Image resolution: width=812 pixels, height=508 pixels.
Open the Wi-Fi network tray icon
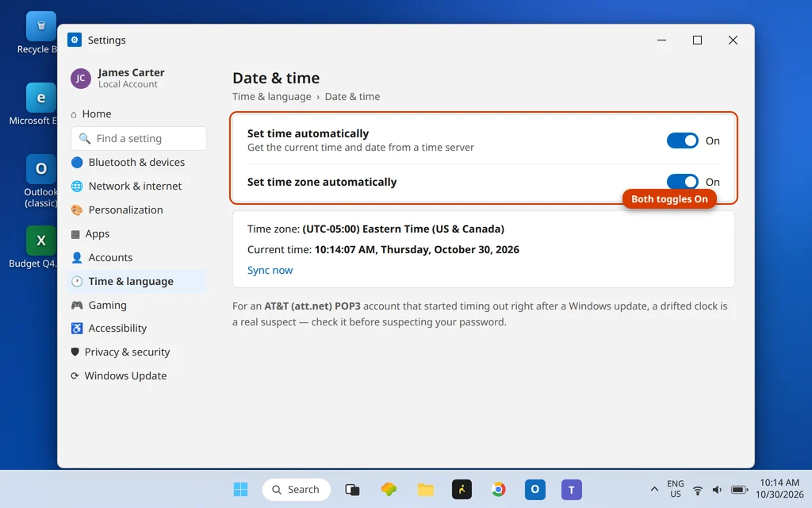(x=698, y=490)
